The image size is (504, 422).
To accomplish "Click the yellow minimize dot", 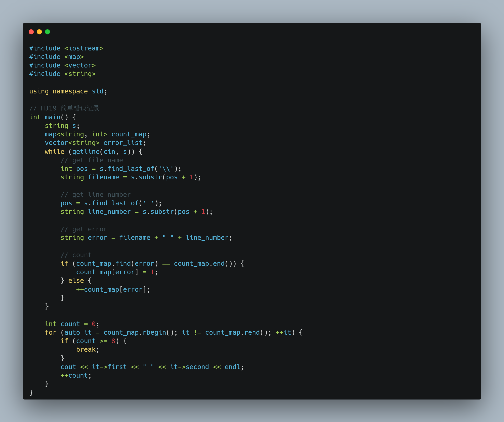I will click(x=39, y=32).
